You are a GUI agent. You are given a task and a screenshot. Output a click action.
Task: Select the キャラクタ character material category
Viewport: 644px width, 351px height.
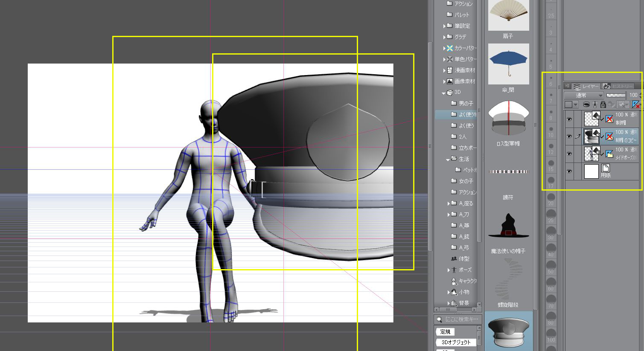point(467,281)
